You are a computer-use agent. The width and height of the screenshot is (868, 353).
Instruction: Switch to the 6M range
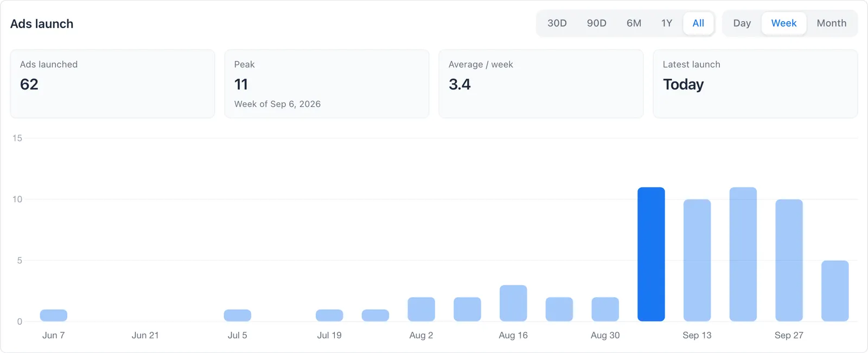[x=634, y=23]
